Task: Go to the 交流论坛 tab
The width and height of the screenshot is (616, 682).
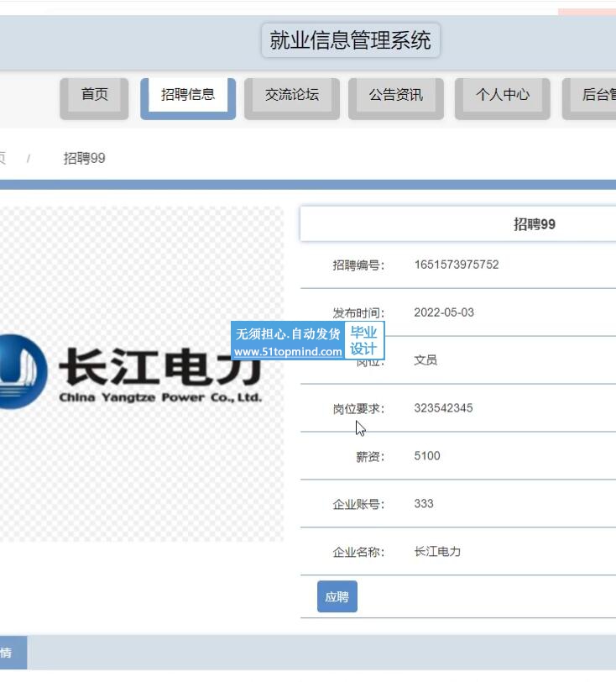Action: [x=292, y=99]
